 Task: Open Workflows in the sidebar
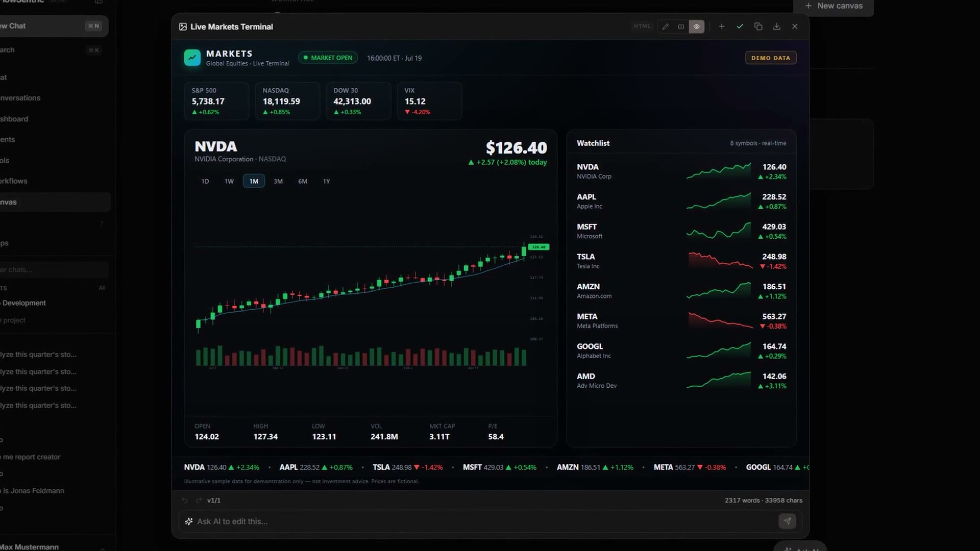click(x=54, y=181)
